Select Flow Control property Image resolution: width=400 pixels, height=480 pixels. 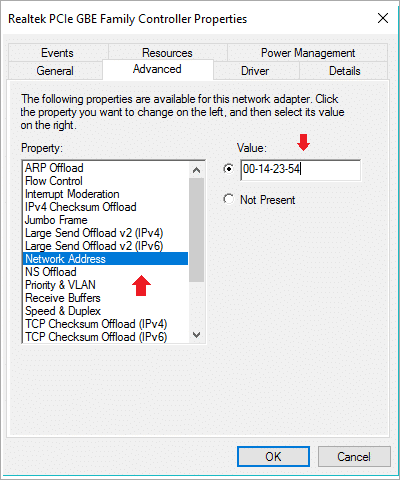pyautogui.click(x=105, y=181)
